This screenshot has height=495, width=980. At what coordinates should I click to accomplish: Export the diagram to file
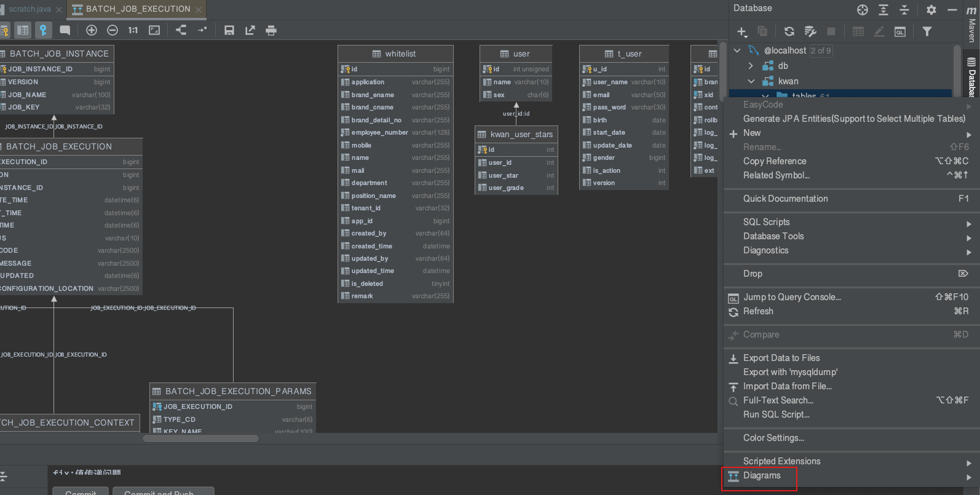click(x=250, y=30)
